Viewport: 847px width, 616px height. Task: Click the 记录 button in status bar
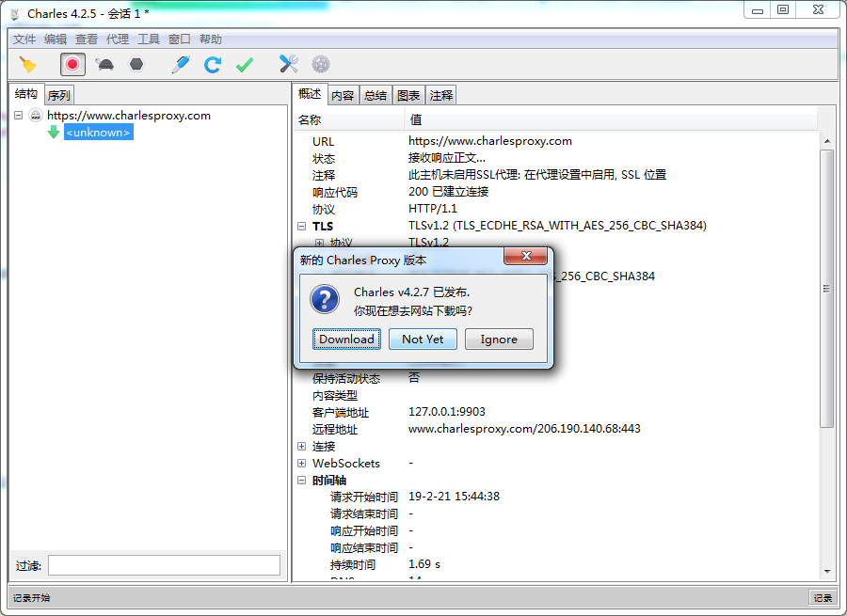click(x=823, y=597)
